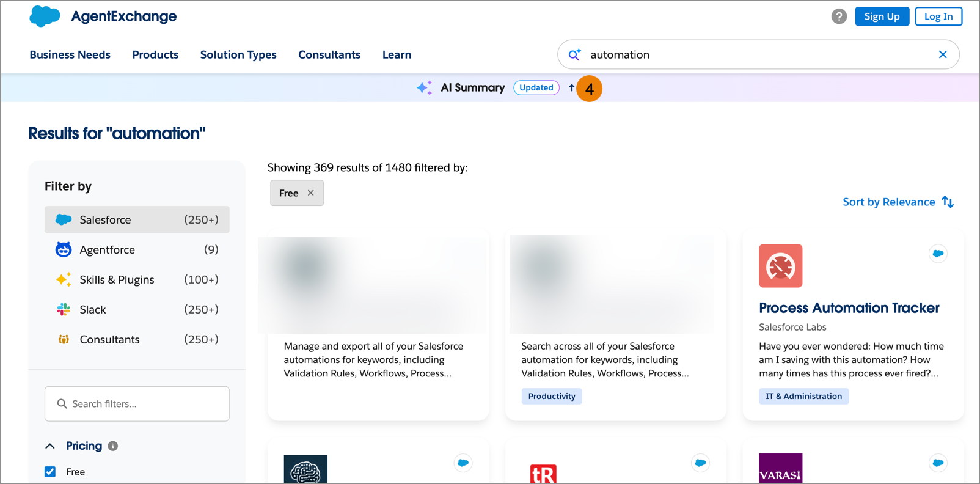The width and height of the screenshot is (980, 484).
Task: Open the Solution Types menu
Action: 238,54
